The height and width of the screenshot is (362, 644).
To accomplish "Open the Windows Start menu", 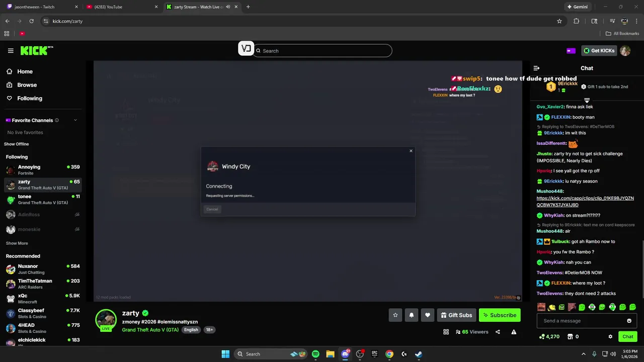I will click(225, 354).
